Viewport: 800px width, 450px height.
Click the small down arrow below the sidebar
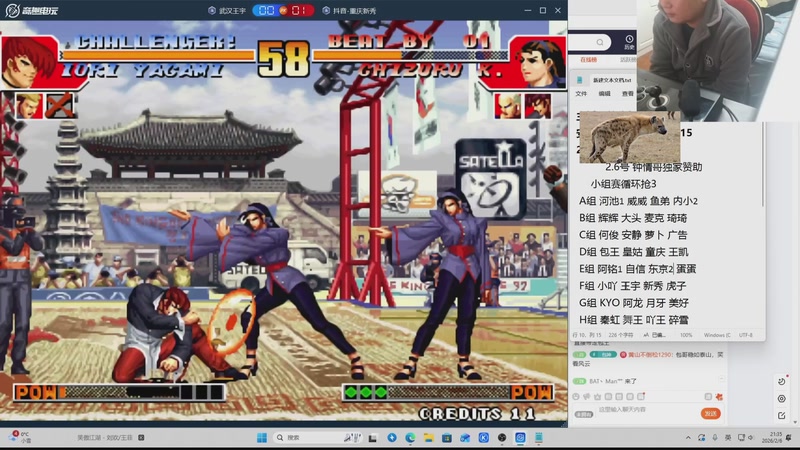[x=796, y=423]
